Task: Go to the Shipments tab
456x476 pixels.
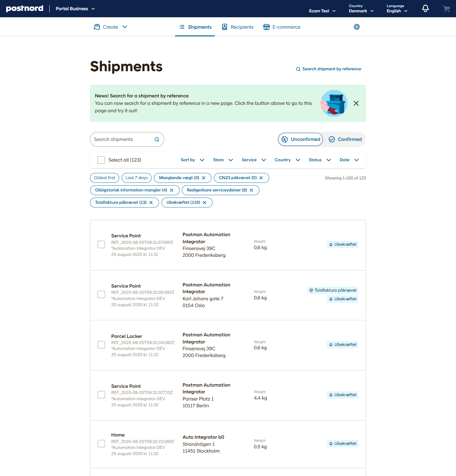Action: [x=195, y=27]
